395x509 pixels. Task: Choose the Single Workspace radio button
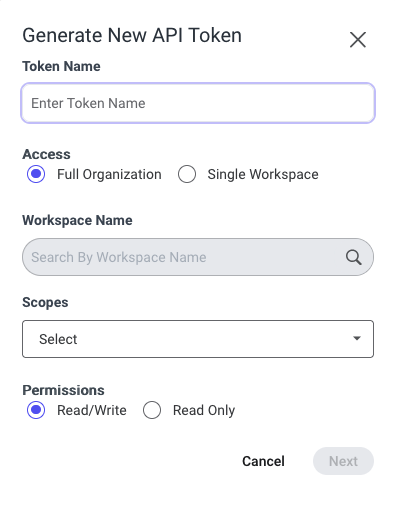pos(187,174)
